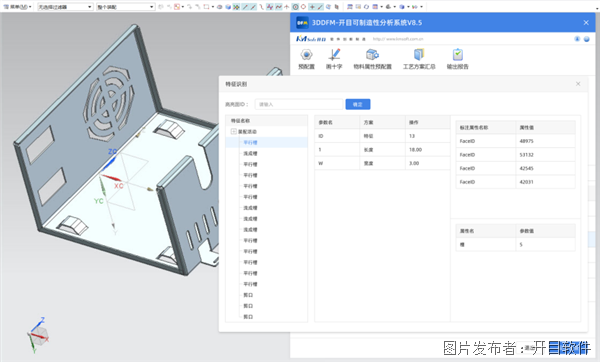Screen dimensions: 600x362
Task: Click the length value 18.00 cell
Action: tap(428, 150)
